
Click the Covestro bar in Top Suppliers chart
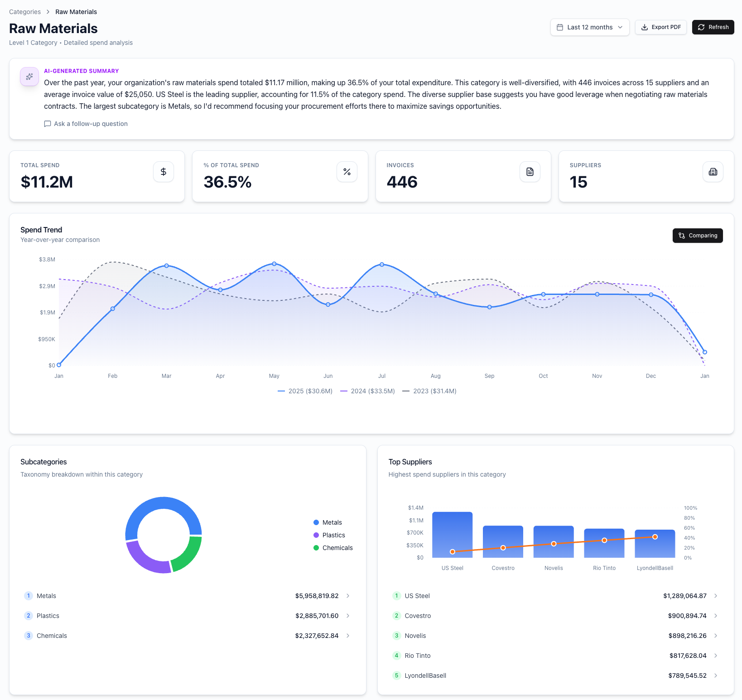[x=503, y=542]
